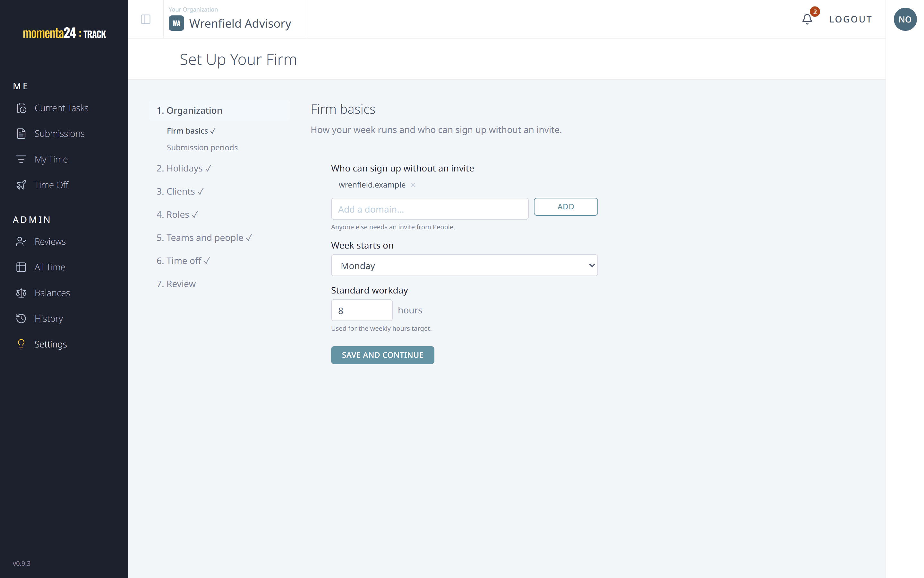Click the Current Tasks clock icon
The height and width of the screenshot is (578, 924).
tap(21, 108)
